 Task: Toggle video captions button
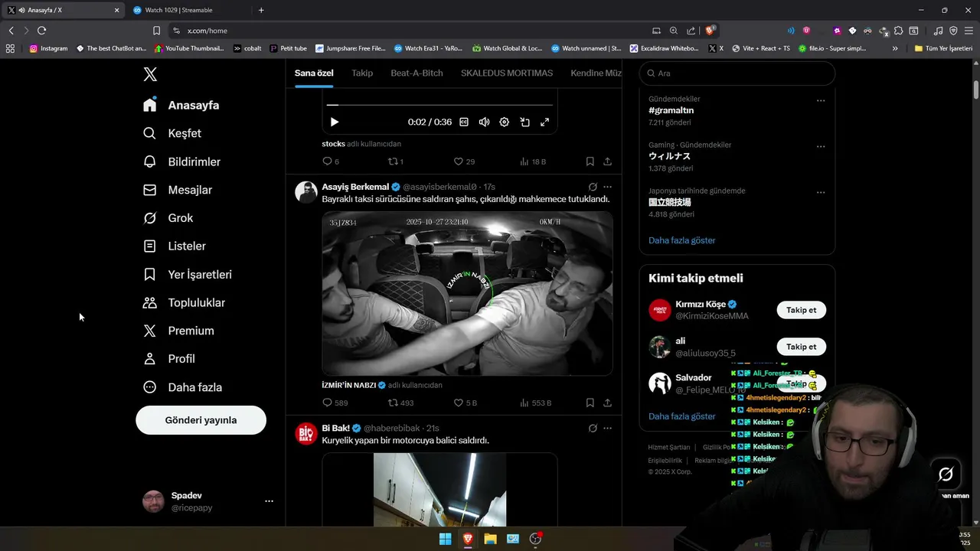coord(464,122)
